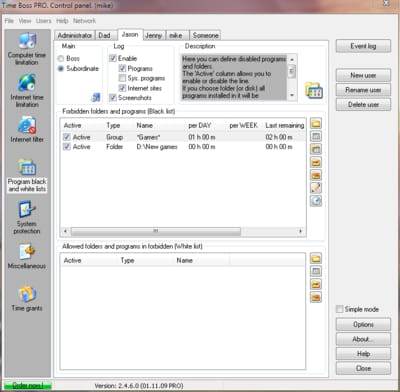400x392 pixels.
Task: Switch to the Someone user tab
Action: (x=205, y=35)
